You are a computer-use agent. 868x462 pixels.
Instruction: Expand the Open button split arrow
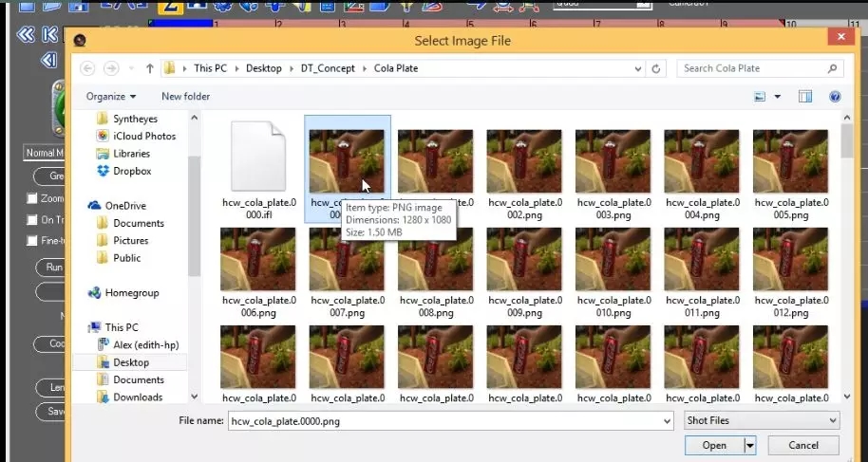[x=750, y=446]
